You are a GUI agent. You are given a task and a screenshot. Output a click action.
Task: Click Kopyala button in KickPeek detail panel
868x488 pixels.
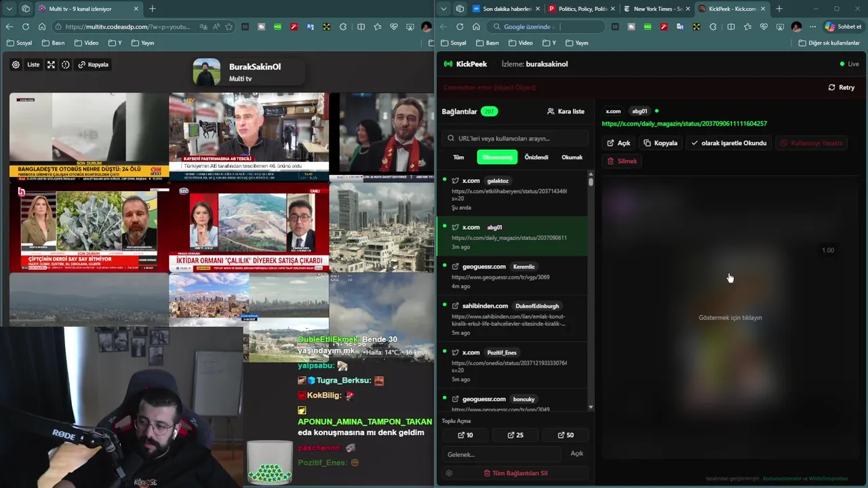[x=660, y=143]
